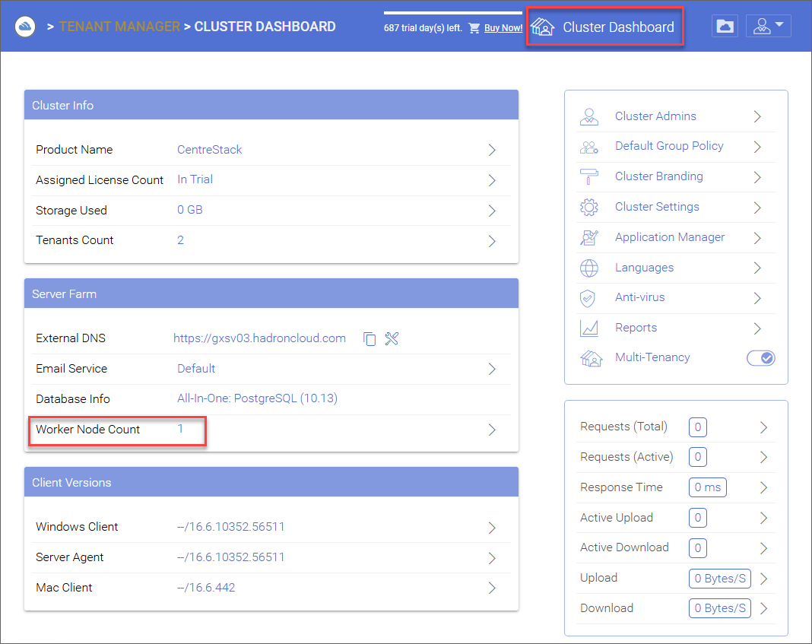Image resolution: width=812 pixels, height=644 pixels.
Task: Click the Active Download counter box
Action: (697, 548)
